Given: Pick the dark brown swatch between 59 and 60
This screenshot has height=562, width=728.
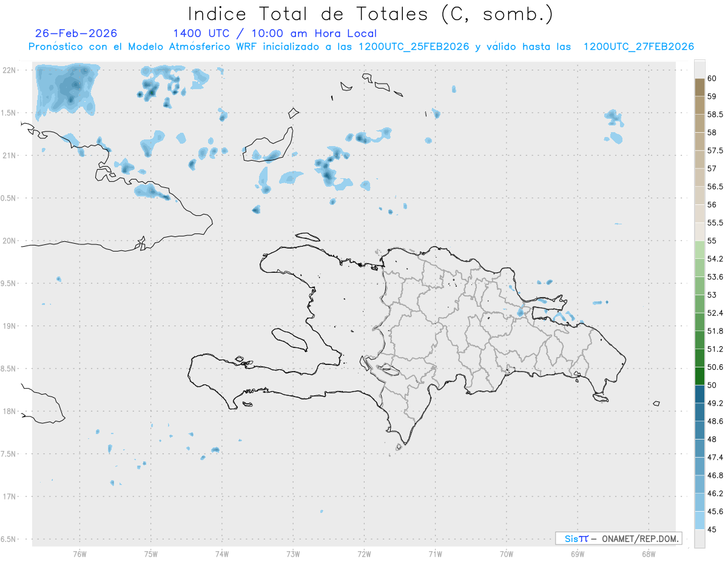Looking at the screenshot, I should coord(699,87).
